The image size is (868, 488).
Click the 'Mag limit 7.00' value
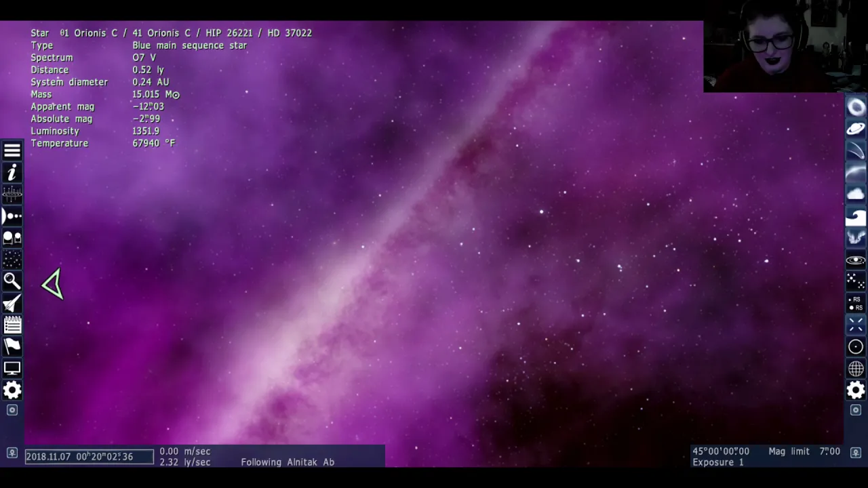(804, 451)
